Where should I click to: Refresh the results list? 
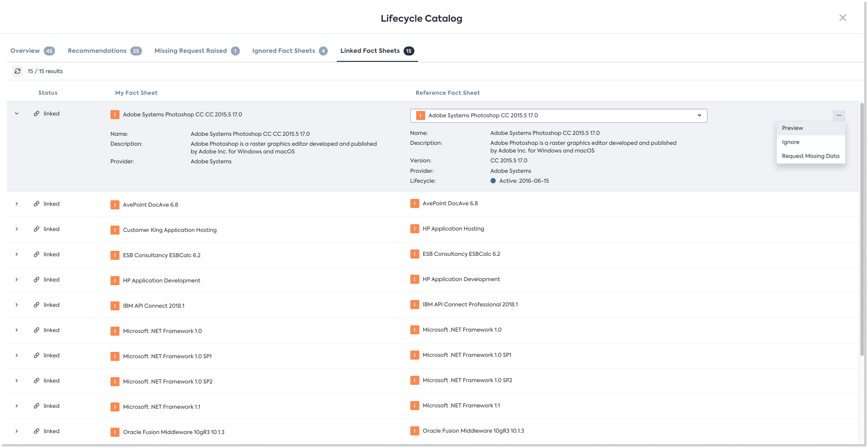[18, 71]
